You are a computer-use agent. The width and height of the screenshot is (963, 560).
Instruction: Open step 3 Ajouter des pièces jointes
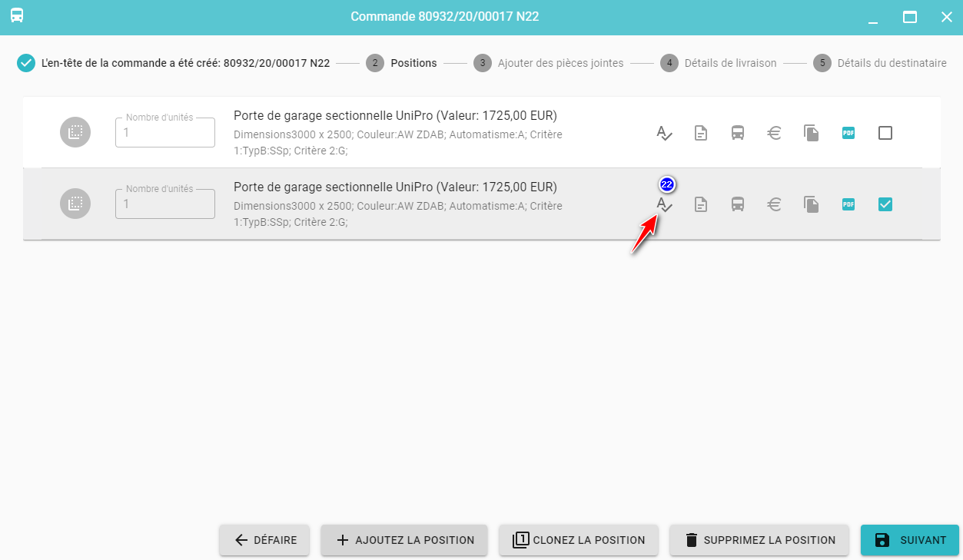pyautogui.click(x=549, y=63)
